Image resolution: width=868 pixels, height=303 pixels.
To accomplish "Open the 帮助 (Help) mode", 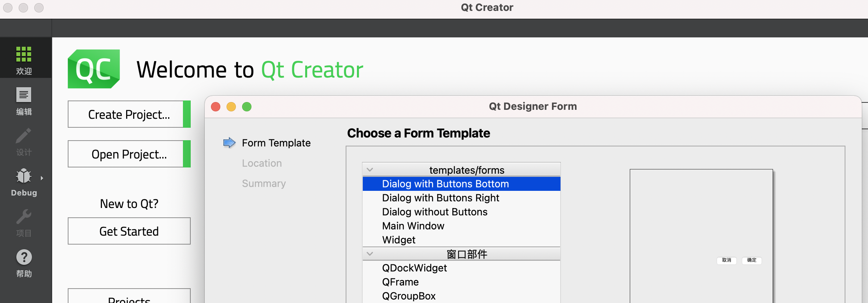I will point(24,262).
